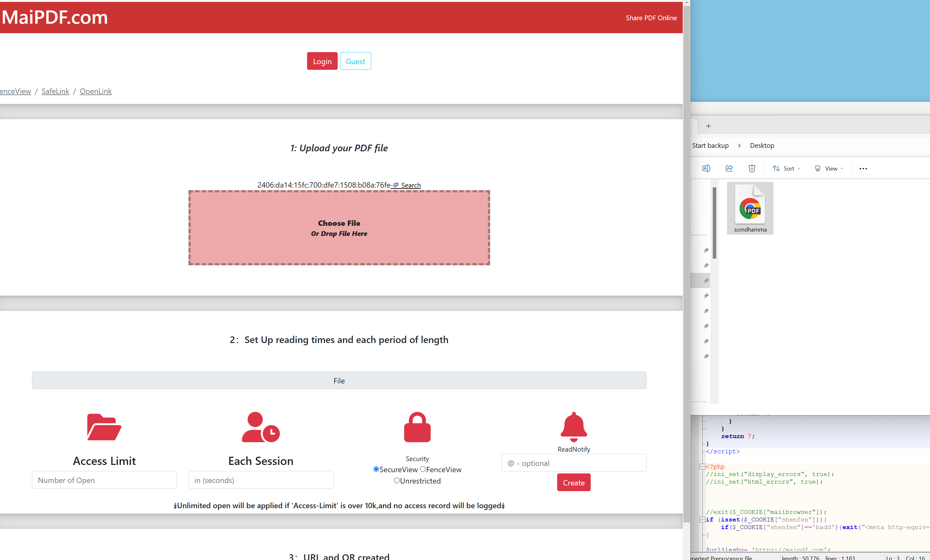930x560 pixels.
Task: Click the Guest tab option
Action: (355, 61)
